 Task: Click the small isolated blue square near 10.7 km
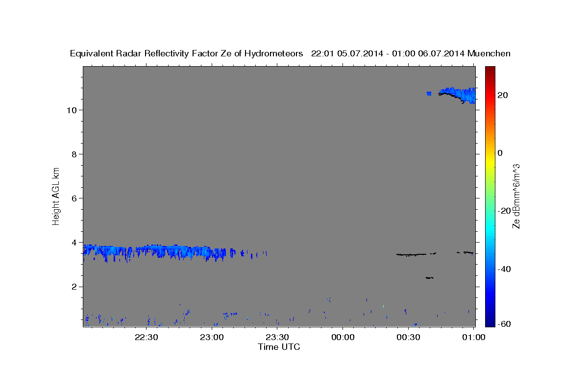(429, 93)
